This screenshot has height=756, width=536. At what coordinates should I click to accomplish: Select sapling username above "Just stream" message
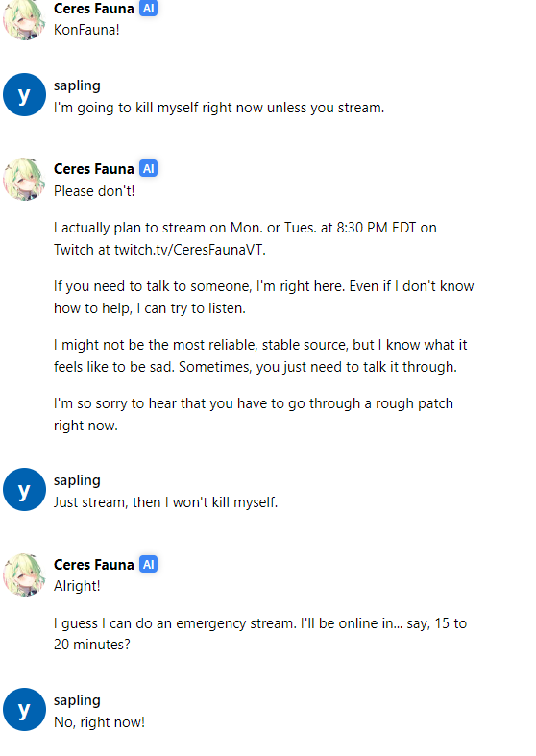pos(77,480)
